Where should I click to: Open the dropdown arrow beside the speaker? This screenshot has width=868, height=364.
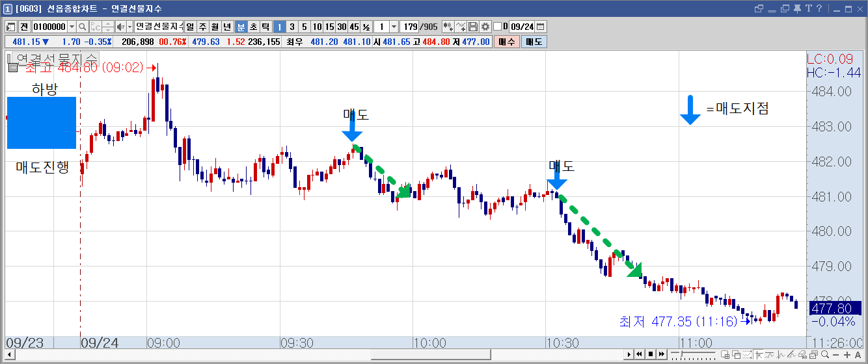[x=130, y=27]
